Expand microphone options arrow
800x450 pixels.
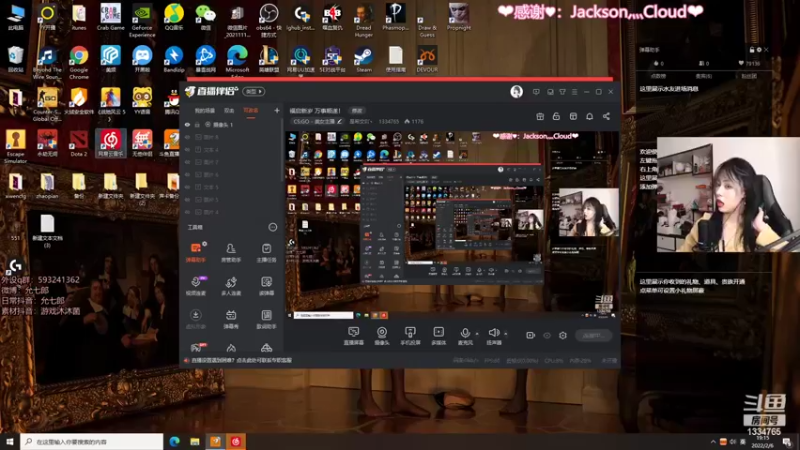pos(477,334)
